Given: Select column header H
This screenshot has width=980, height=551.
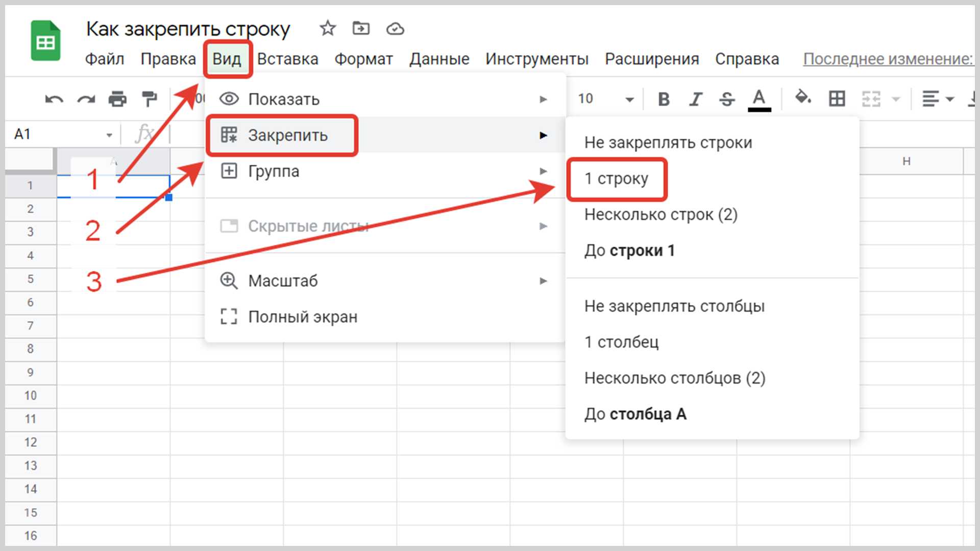Looking at the screenshot, I should (906, 161).
